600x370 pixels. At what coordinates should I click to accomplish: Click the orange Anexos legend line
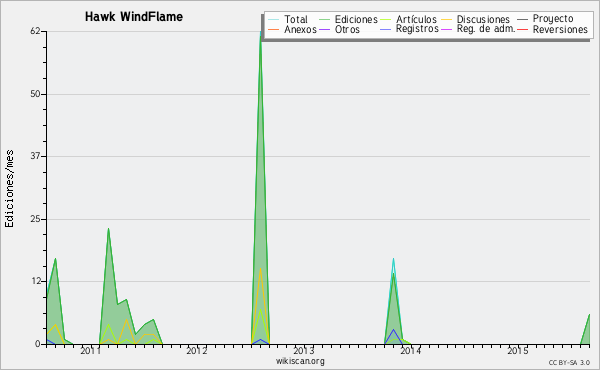(x=274, y=29)
